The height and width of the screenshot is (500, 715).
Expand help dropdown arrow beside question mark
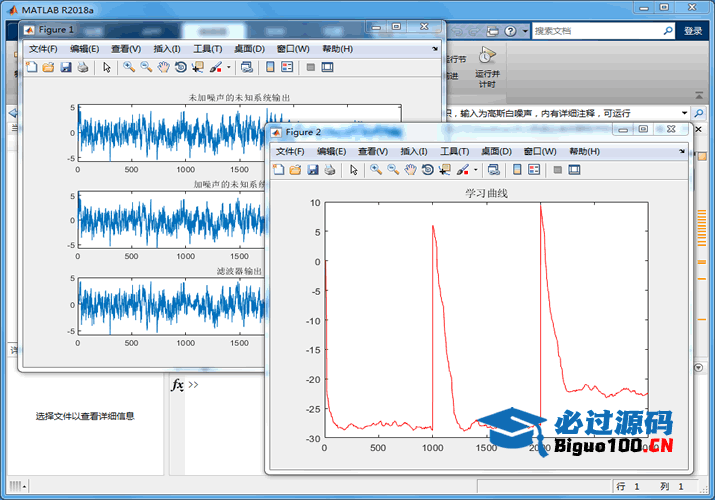pos(525,31)
